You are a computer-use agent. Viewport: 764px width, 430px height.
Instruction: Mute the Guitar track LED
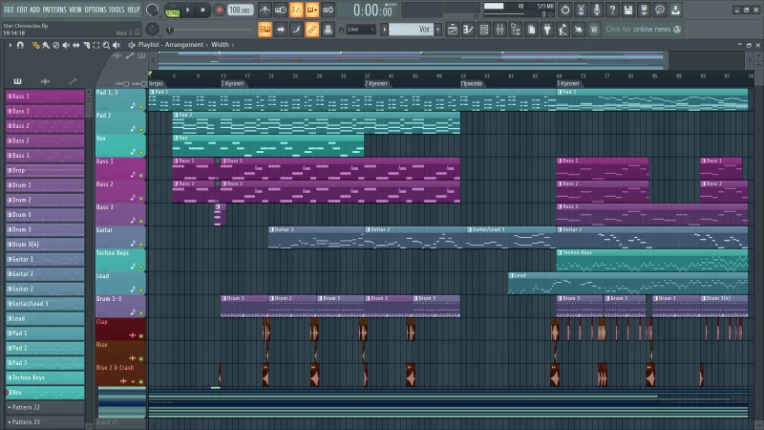(141, 244)
